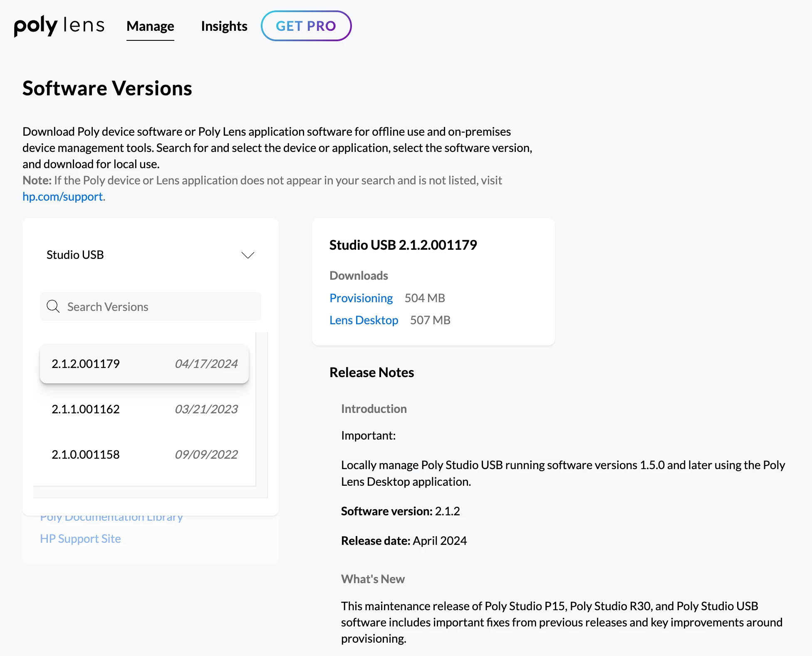Visit the HP Support Site link
Screen dimensions: 812x656
[x=80, y=539]
